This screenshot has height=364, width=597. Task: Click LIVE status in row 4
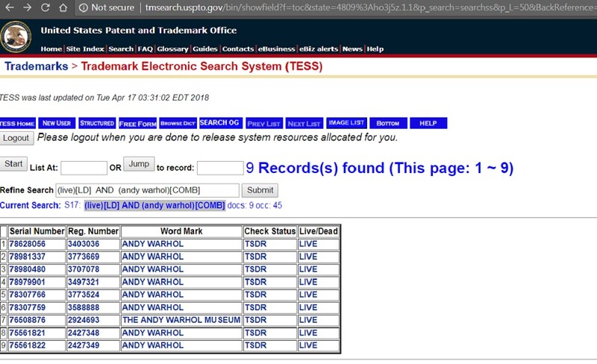tap(308, 282)
